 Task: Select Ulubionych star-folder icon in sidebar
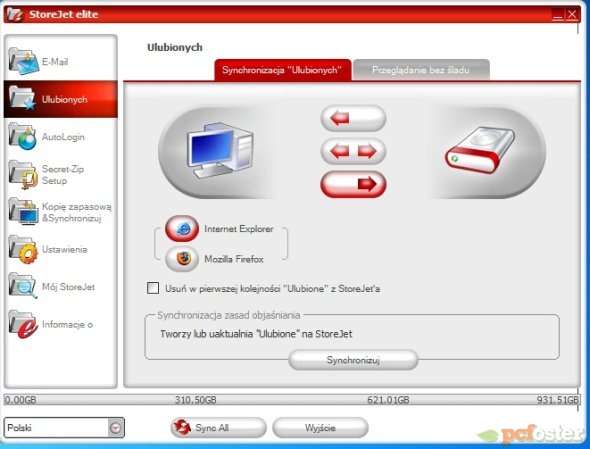[x=23, y=98]
